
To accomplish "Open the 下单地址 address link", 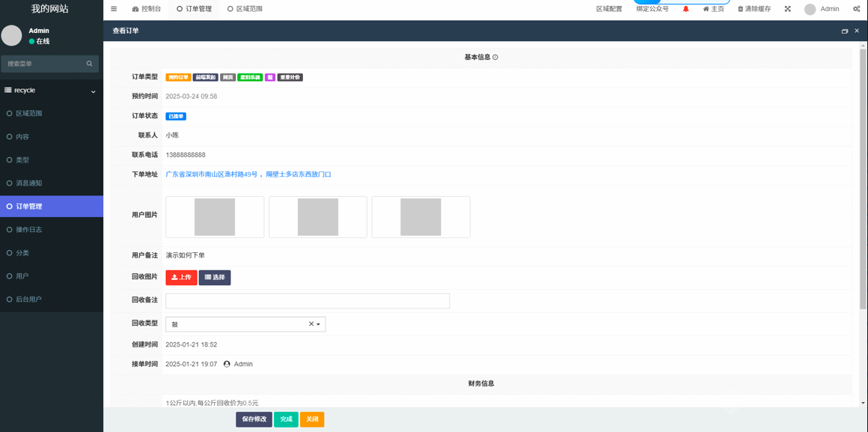I will coord(248,174).
